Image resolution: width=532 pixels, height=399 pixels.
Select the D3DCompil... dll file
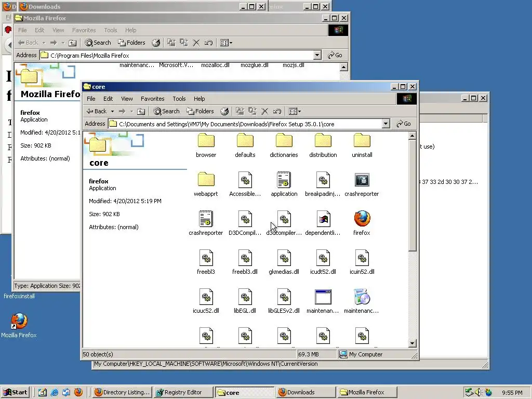click(x=245, y=223)
